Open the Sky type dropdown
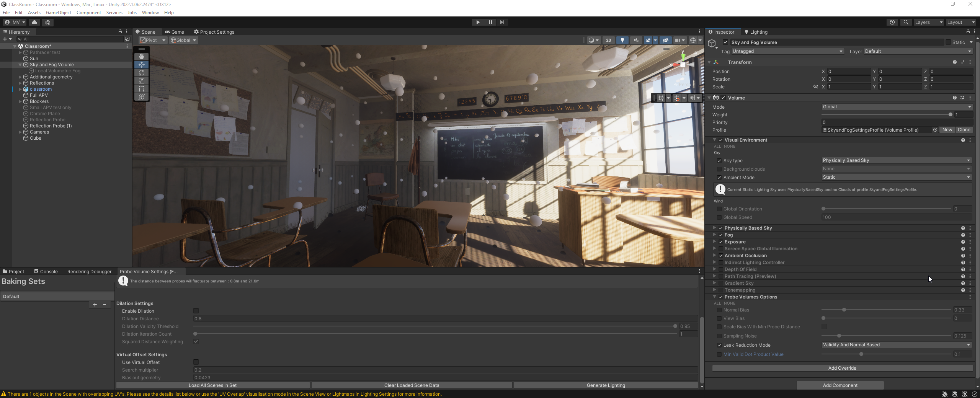This screenshot has width=980, height=398. click(897, 160)
